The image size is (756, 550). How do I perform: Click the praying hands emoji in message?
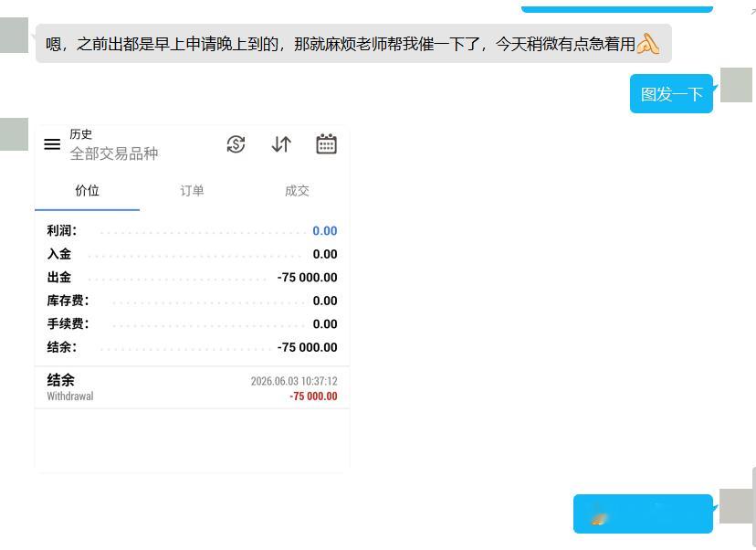(647, 44)
